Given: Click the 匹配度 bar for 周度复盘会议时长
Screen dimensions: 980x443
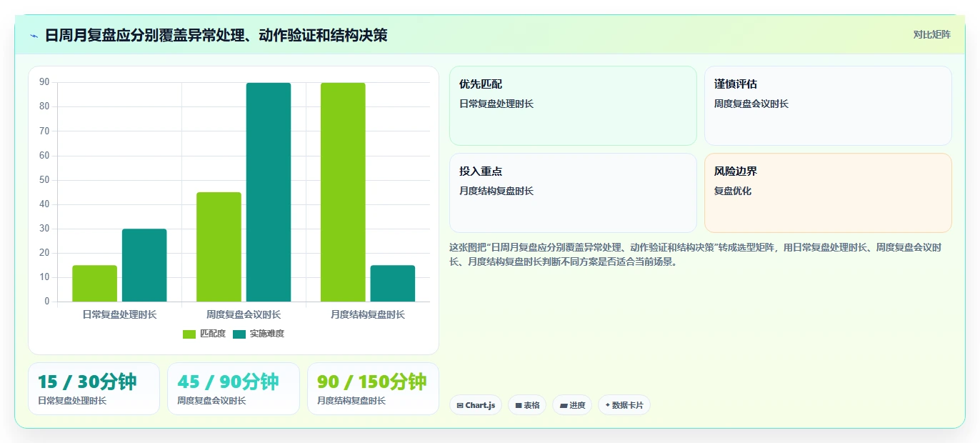Looking at the screenshot, I should pyautogui.click(x=219, y=247).
